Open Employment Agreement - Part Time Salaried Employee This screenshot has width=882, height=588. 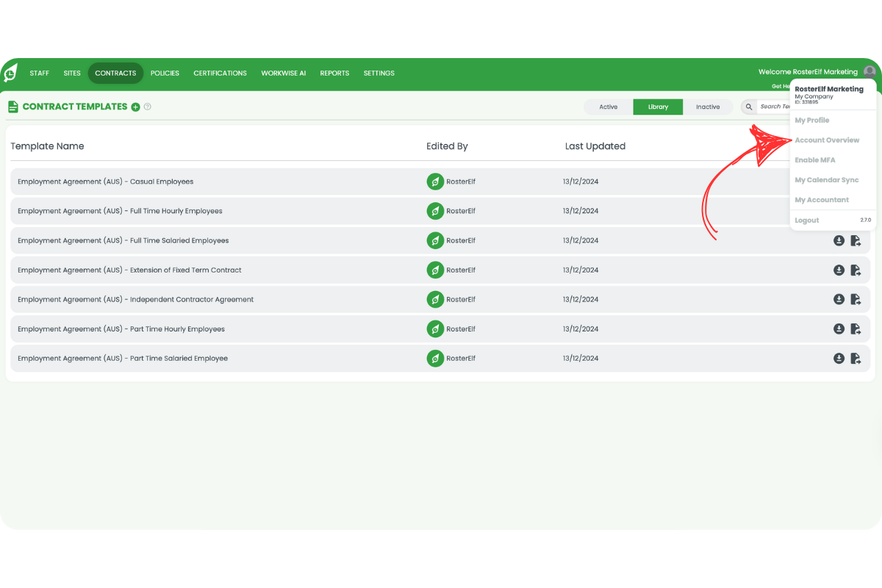(x=440, y=358)
